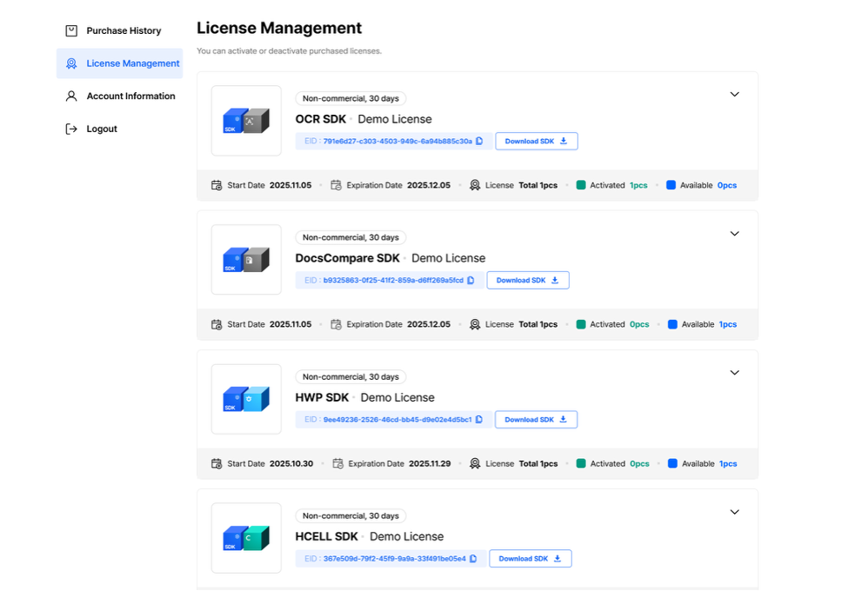
Task: Click the Account Information person icon
Action: click(70, 96)
